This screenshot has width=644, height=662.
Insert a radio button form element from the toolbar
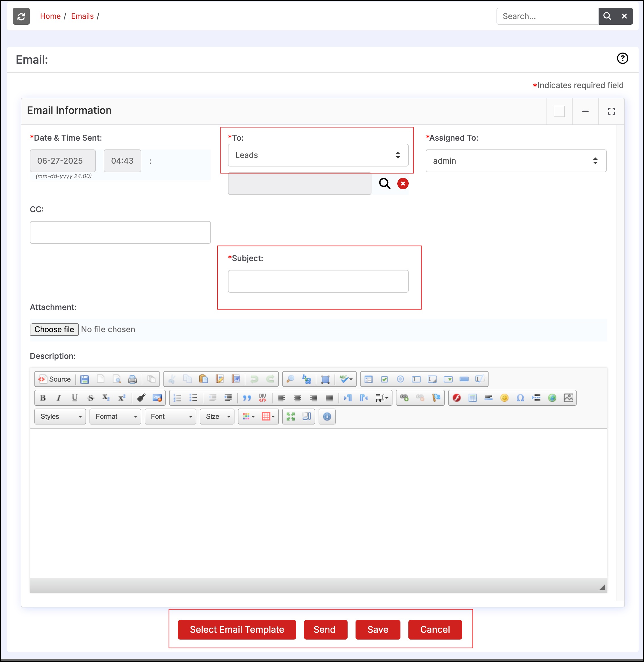coord(400,379)
